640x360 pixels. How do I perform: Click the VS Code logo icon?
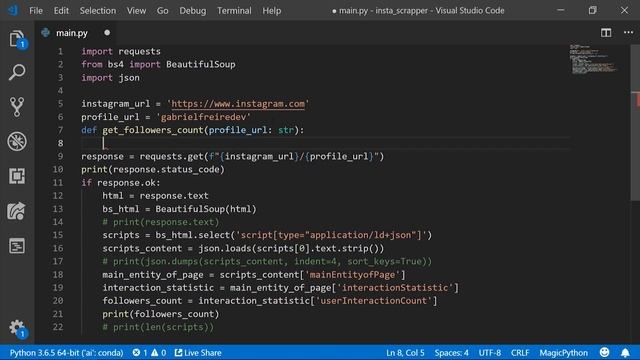click(13, 10)
